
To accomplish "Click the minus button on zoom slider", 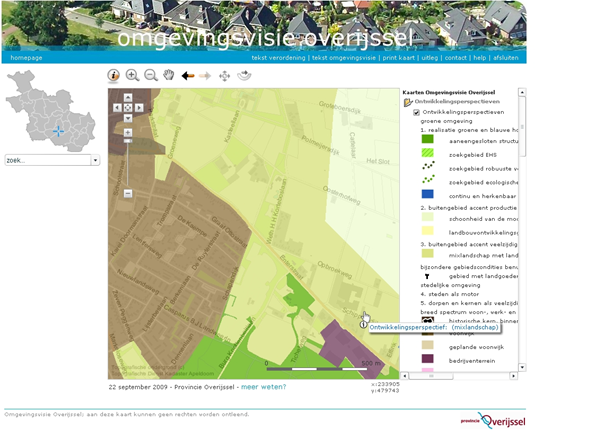I will (x=127, y=192).
